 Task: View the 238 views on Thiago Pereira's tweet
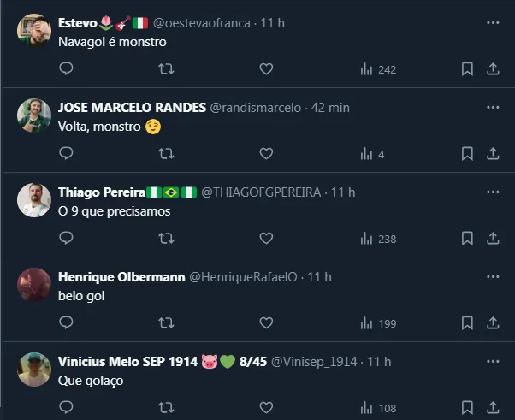click(377, 239)
